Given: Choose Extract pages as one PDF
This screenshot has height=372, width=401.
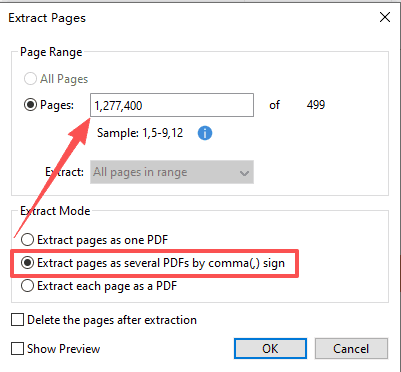Looking at the screenshot, I should click(27, 240).
